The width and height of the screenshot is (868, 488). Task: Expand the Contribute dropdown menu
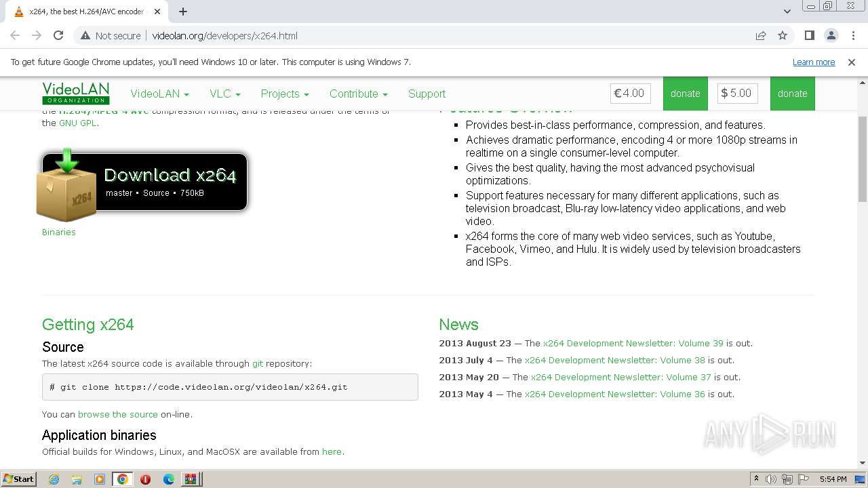tap(359, 94)
